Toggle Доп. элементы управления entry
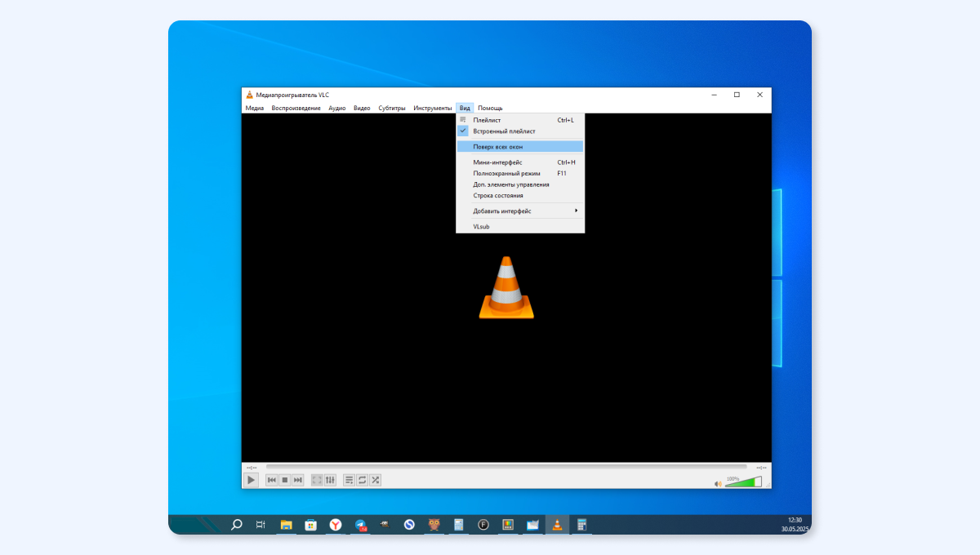Screen dimensions: 980x555 [520, 184]
